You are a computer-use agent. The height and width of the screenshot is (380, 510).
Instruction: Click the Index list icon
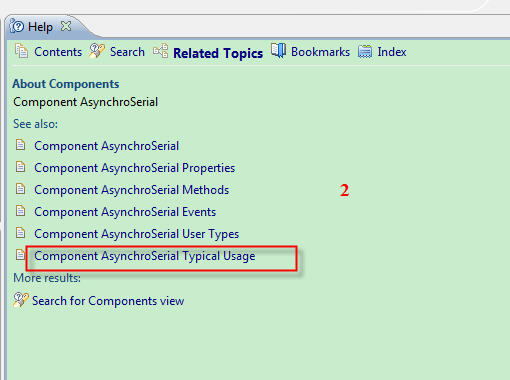point(365,52)
